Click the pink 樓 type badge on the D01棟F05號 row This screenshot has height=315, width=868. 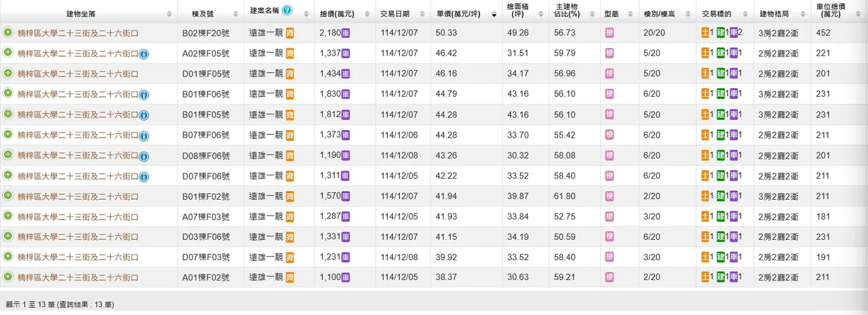[610, 74]
